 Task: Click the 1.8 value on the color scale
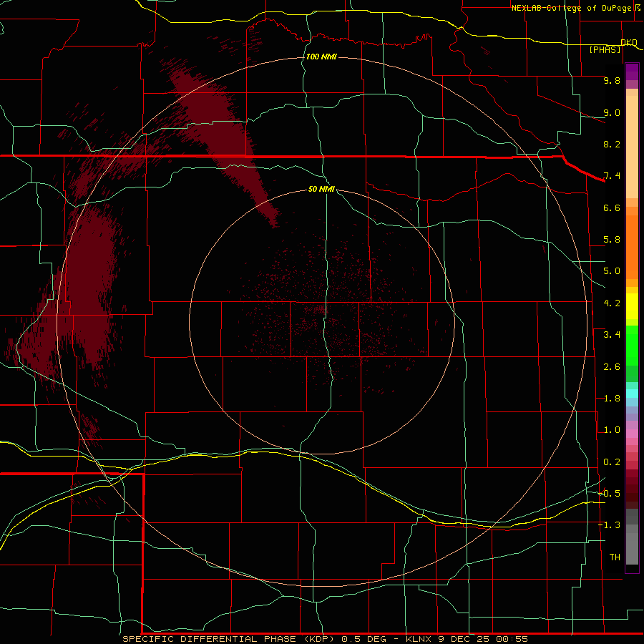(612, 399)
